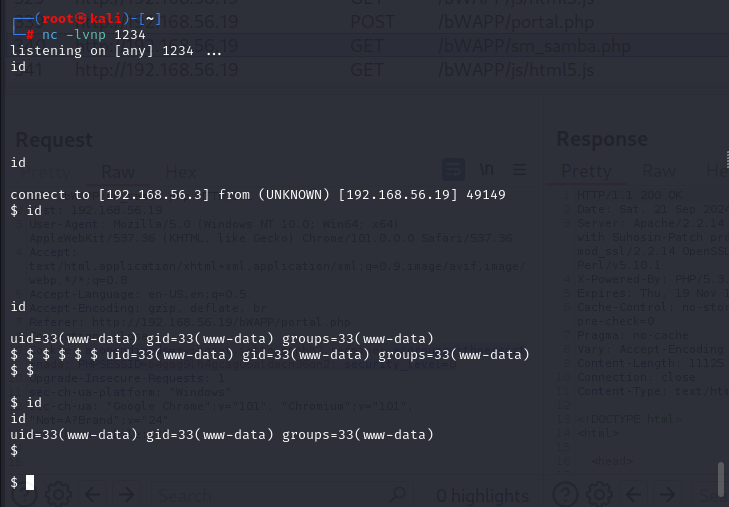Screen dimensions: 729x507
Task: Open the Response pane help icon
Action: (x=566, y=493)
